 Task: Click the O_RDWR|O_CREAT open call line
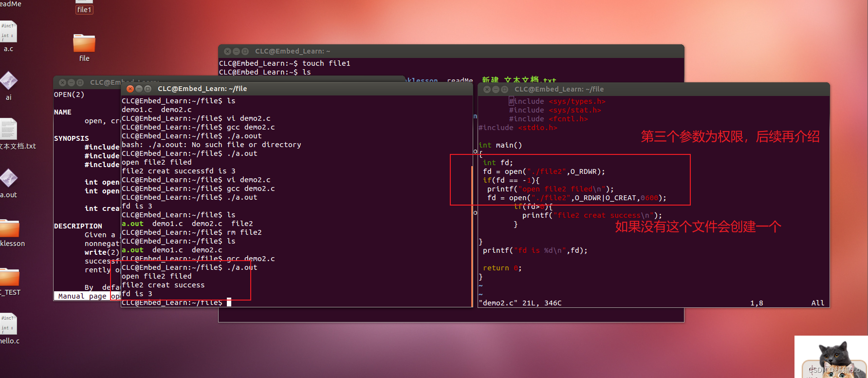click(577, 198)
